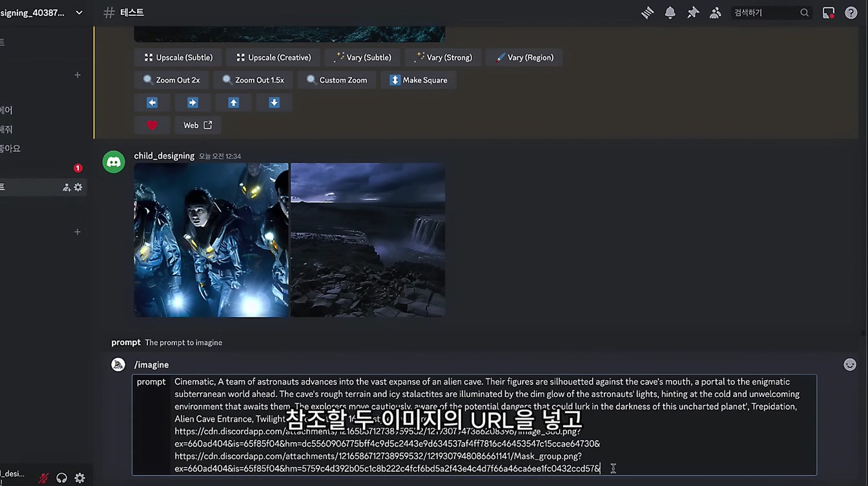The width and height of the screenshot is (868, 486).
Task: Click Vary (Region) button
Action: pyautogui.click(x=524, y=57)
